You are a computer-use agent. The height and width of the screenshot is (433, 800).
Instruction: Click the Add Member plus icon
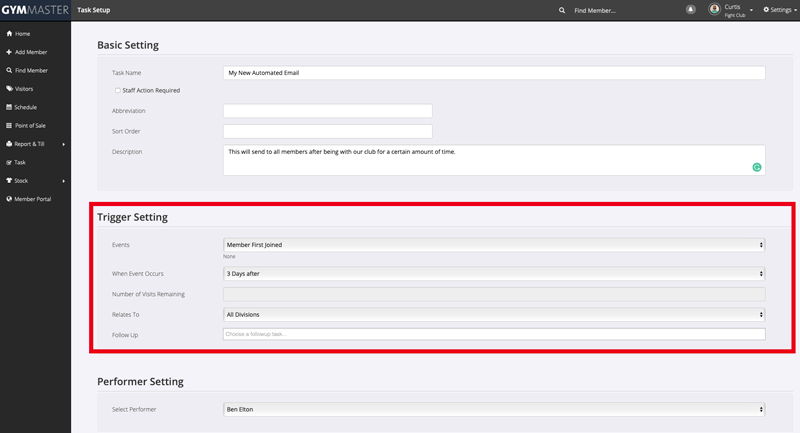click(9, 52)
